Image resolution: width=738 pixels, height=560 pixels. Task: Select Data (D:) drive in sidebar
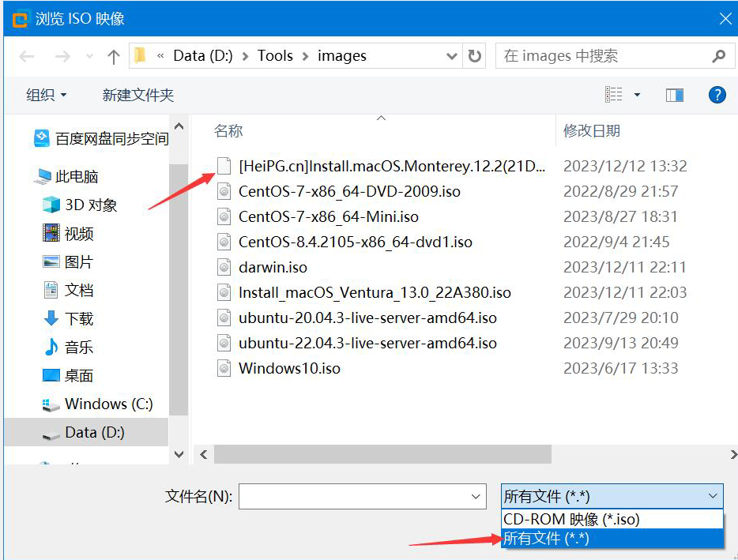[x=85, y=432]
